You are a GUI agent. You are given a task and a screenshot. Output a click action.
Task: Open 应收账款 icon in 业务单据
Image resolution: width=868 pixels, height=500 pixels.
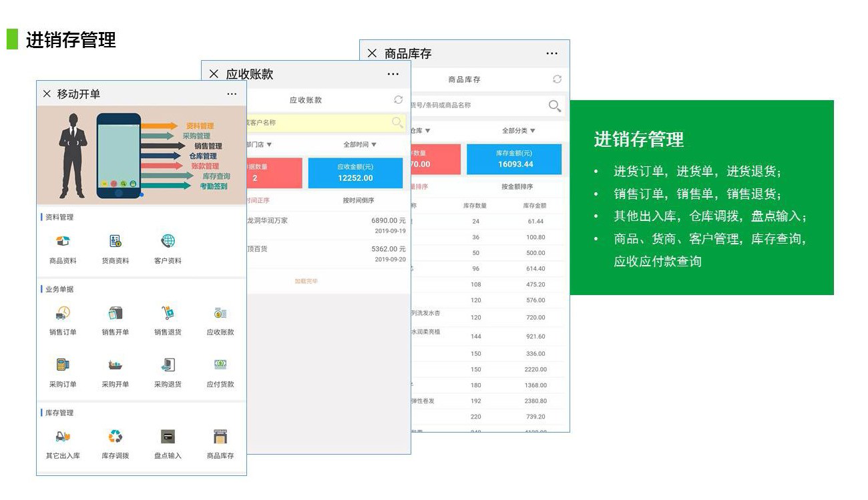coord(220,312)
